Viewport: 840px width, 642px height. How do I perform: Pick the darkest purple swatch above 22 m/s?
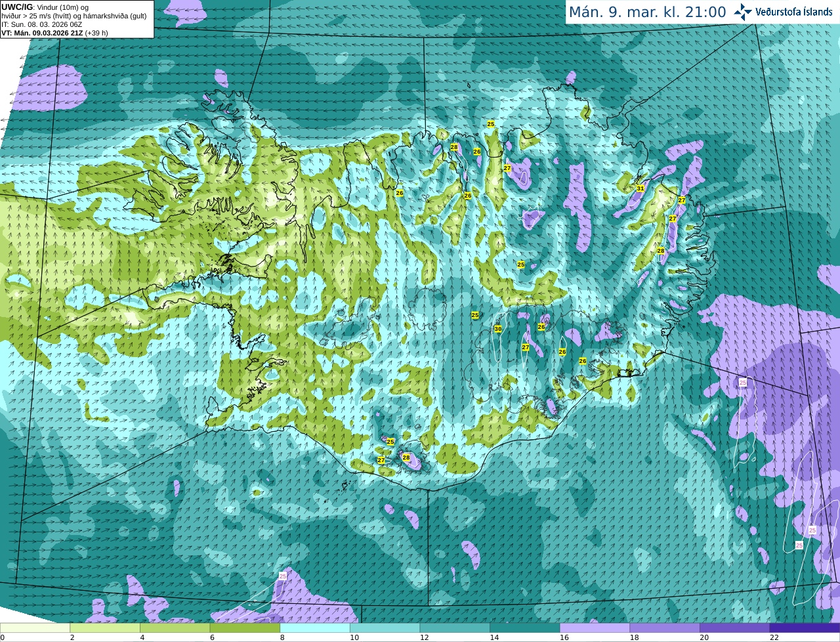(x=805, y=628)
